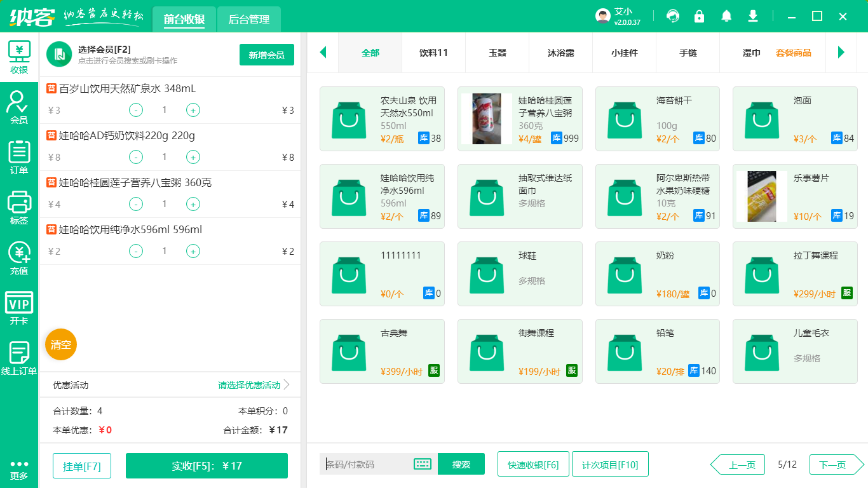Go to next page with 下一页
868x488 pixels.
837,465
